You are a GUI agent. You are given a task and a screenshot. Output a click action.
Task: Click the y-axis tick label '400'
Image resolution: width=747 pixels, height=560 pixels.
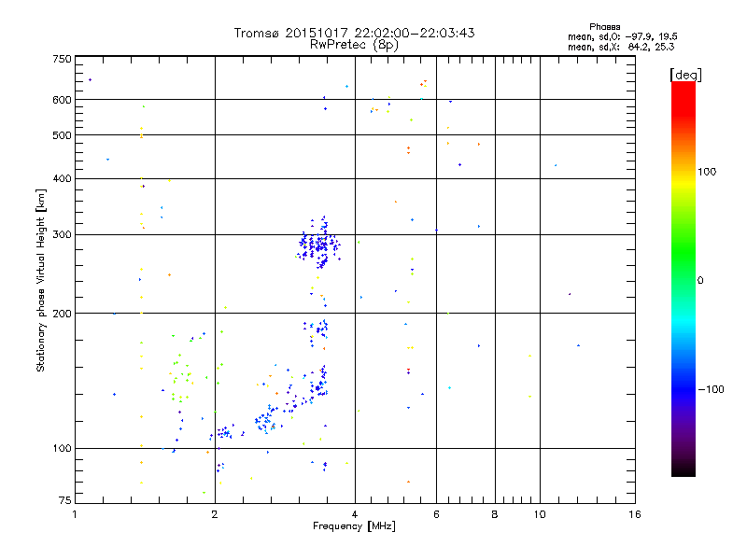tap(62, 178)
